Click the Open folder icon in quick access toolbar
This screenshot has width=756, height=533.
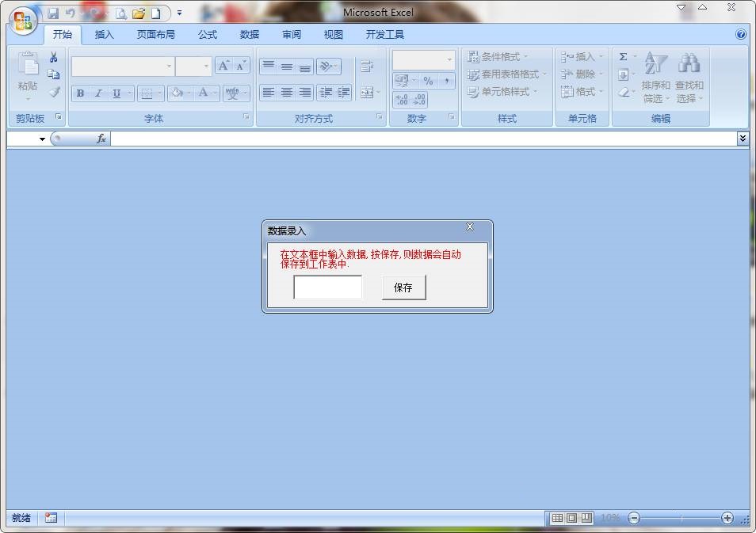(139, 13)
